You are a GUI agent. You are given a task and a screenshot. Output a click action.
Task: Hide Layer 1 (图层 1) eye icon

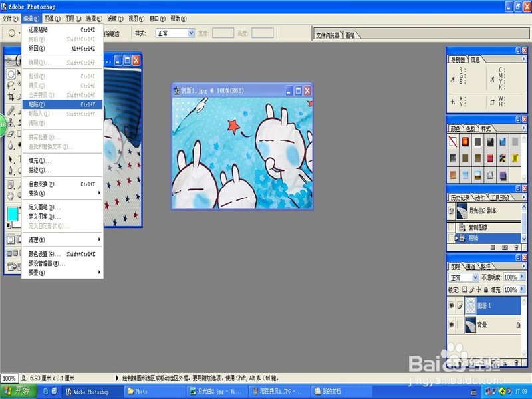point(452,305)
